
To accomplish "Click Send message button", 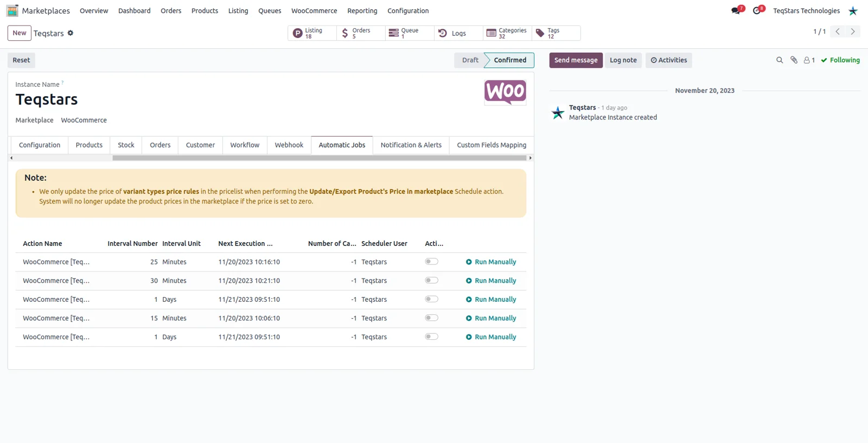I will coord(576,60).
